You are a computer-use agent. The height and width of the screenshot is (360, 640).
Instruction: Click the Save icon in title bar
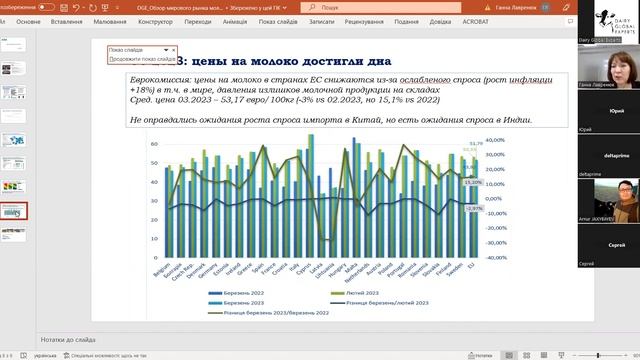tap(64, 7)
